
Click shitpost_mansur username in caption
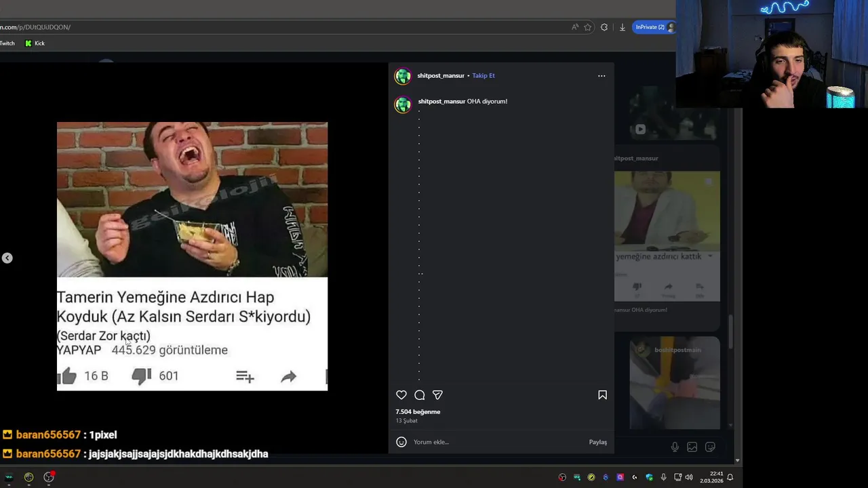tap(441, 102)
